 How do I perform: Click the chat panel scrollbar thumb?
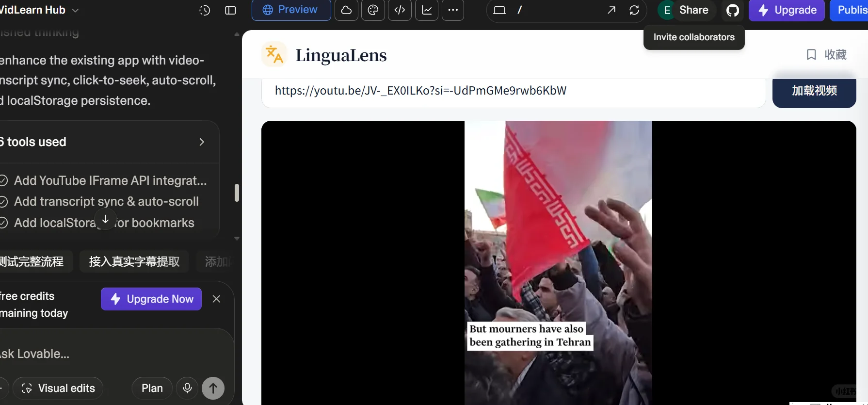[237, 193]
